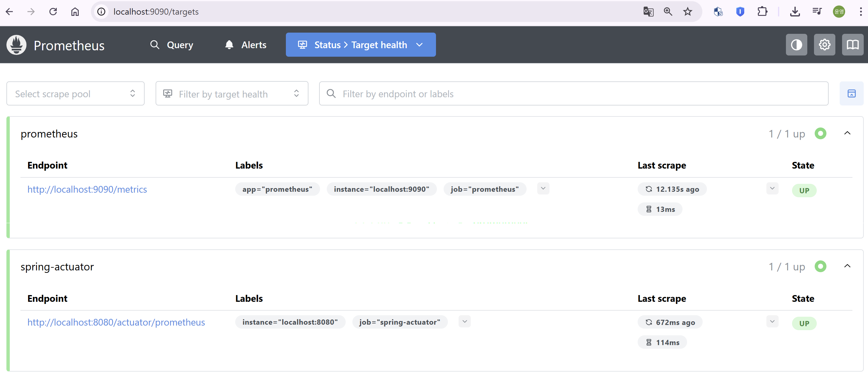Expand labels for localhost:9090 target
Viewport: 868px width, 378px height.
click(543, 188)
